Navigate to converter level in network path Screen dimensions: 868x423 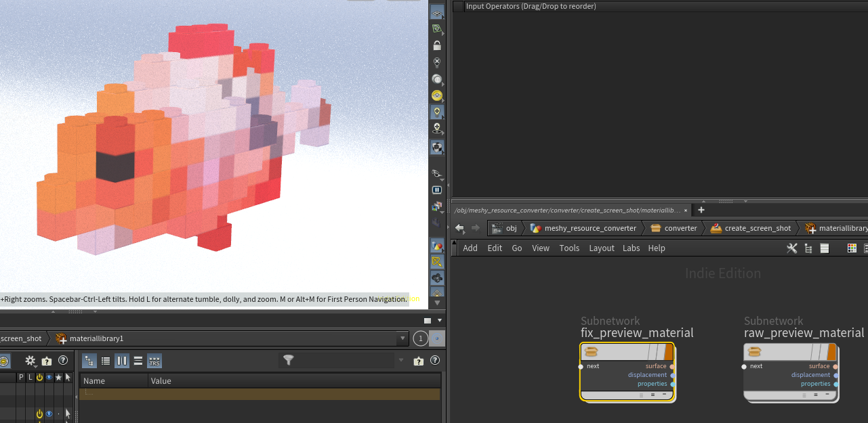(x=674, y=228)
